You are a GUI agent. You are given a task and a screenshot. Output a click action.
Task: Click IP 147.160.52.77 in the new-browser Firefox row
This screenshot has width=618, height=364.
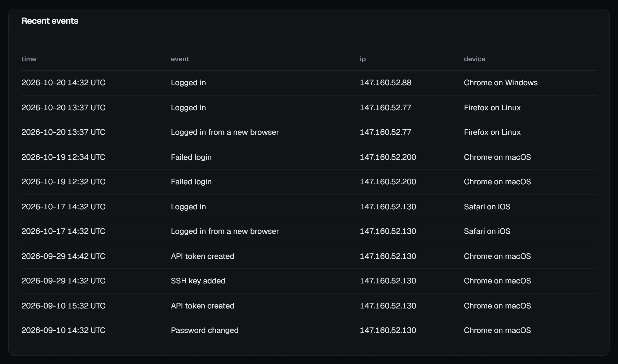coord(385,132)
